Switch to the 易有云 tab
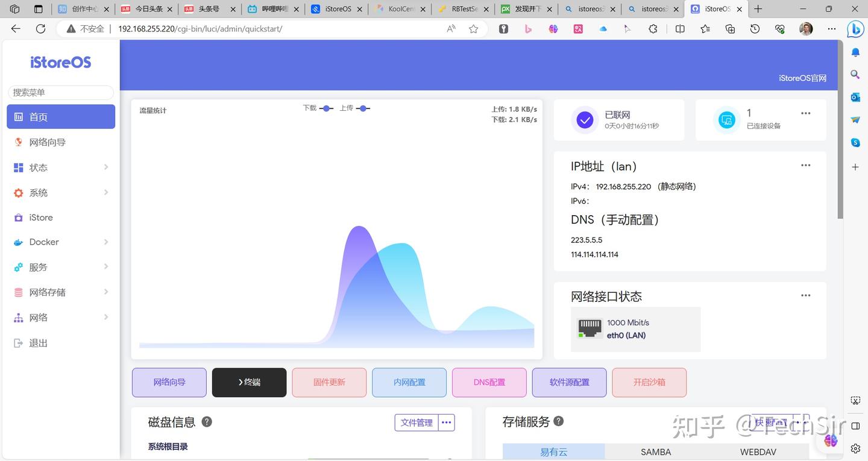 pos(554,452)
